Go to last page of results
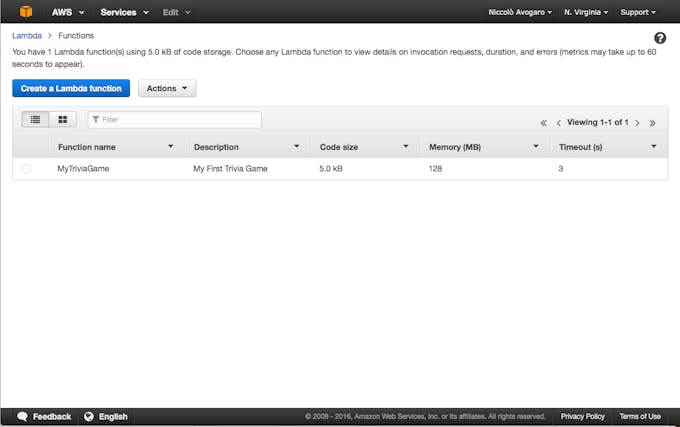The width and height of the screenshot is (680, 427). (652, 123)
